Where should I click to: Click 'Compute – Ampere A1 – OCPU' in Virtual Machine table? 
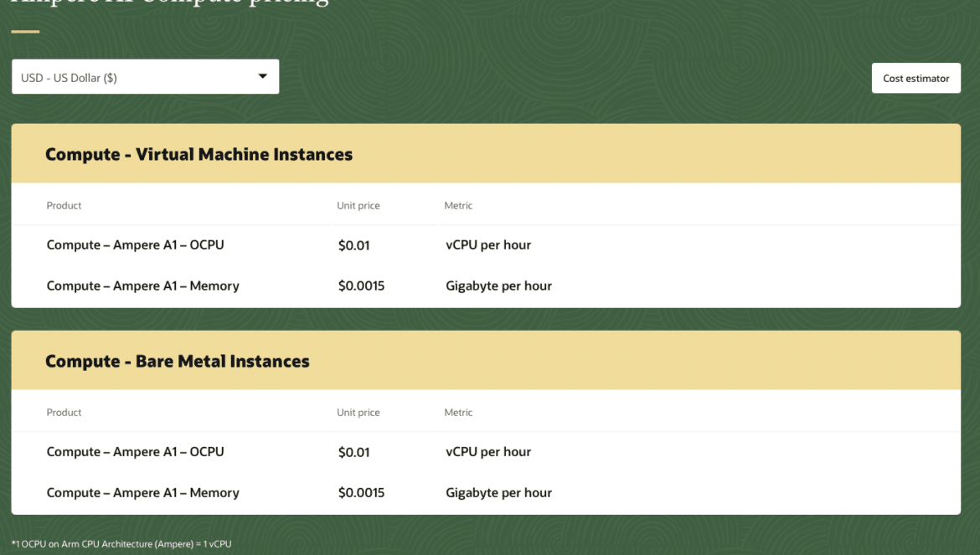(135, 244)
